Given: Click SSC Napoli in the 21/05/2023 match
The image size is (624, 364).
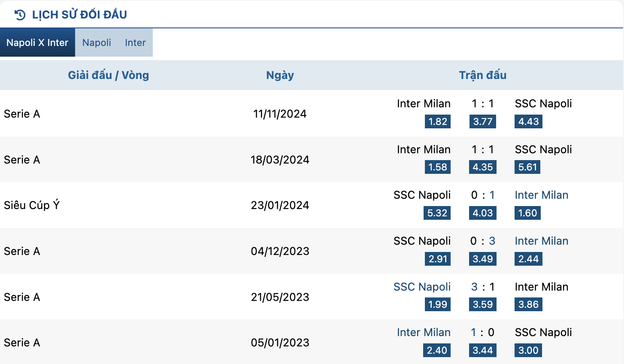Looking at the screenshot, I should click(422, 287).
